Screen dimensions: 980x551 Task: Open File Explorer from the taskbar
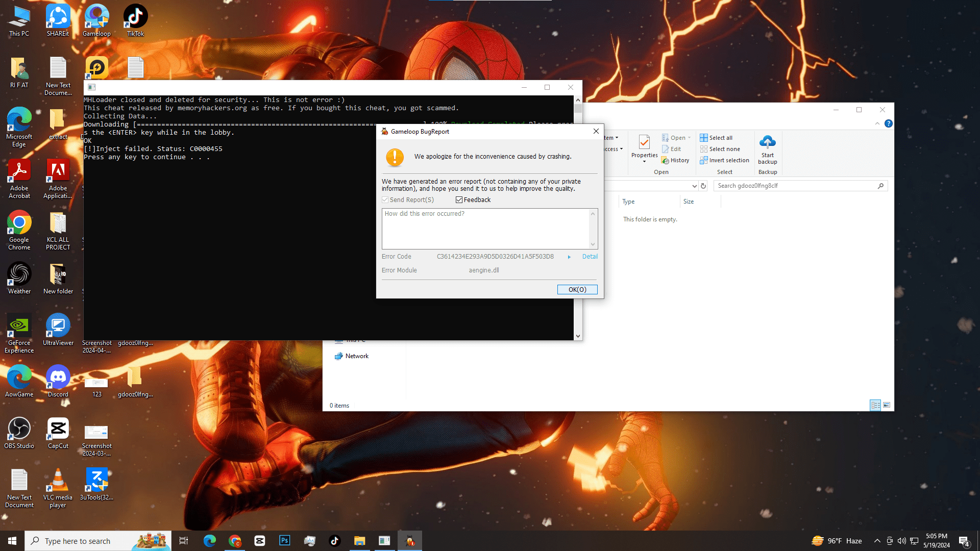point(359,541)
